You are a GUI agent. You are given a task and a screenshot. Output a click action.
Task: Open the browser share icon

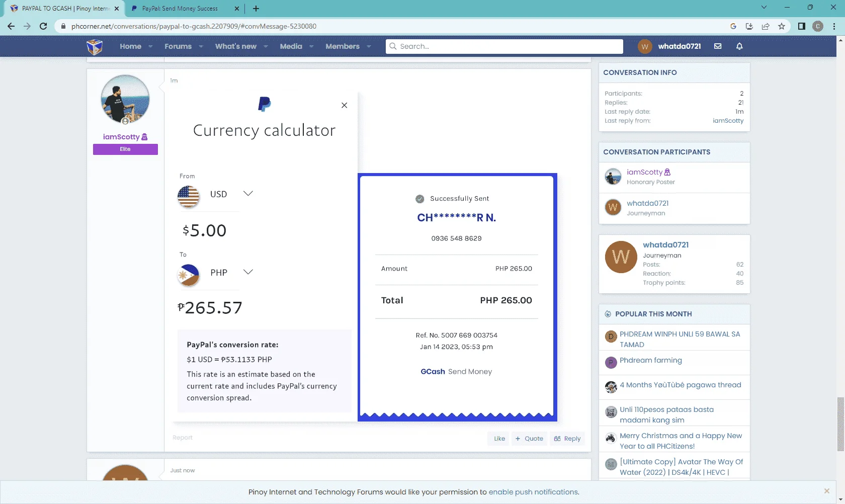[x=766, y=26]
